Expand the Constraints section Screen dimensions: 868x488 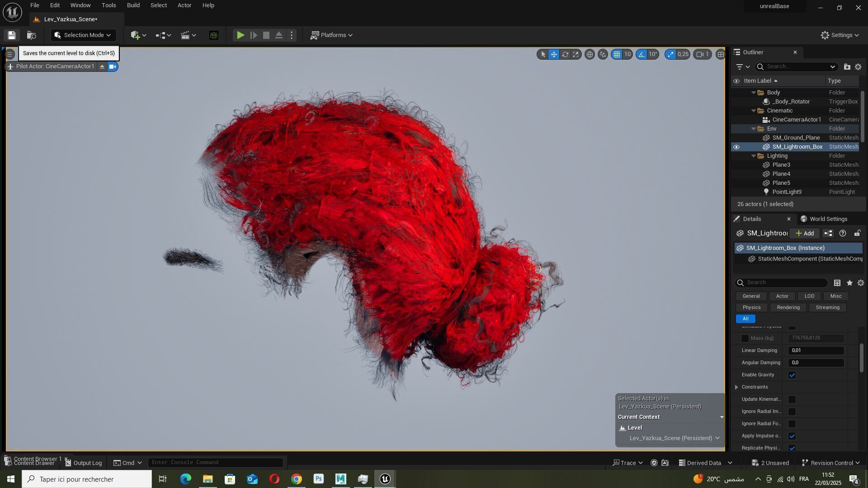[736, 387]
